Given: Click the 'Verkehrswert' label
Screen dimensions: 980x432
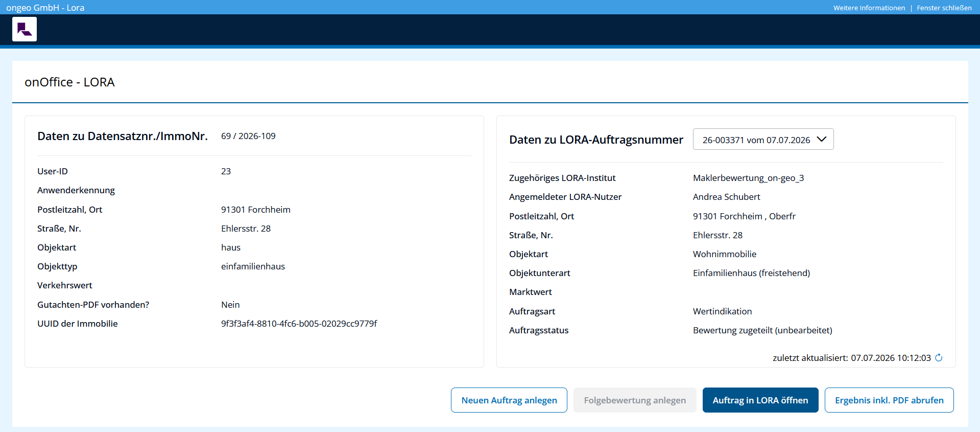Looking at the screenshot, I should (x=65, y=285).
